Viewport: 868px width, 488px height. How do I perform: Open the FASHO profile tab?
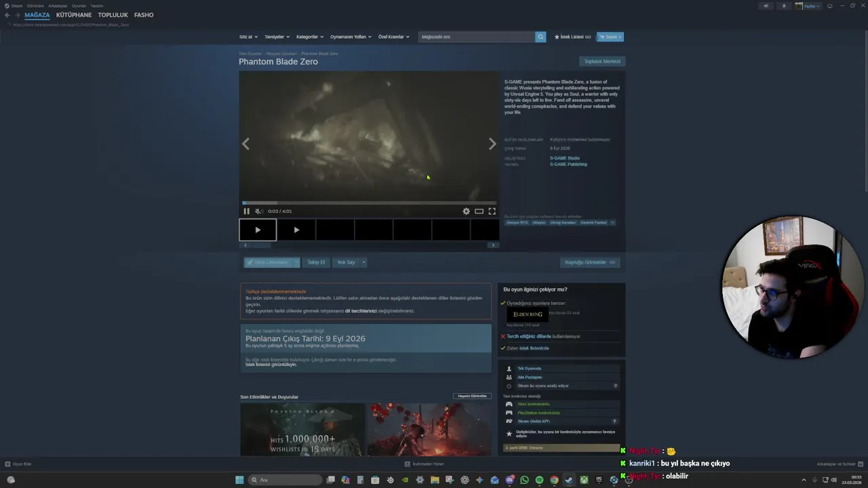click(144, 15)
